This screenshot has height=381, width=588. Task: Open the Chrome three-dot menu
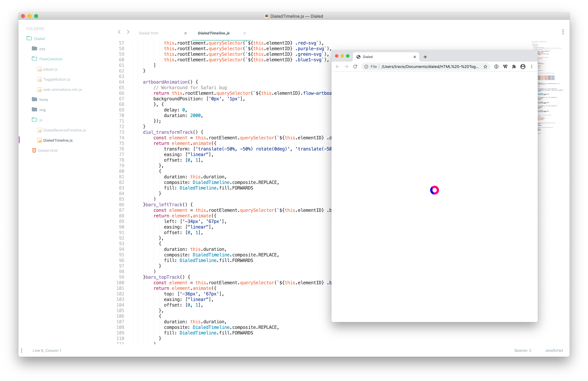532,66
